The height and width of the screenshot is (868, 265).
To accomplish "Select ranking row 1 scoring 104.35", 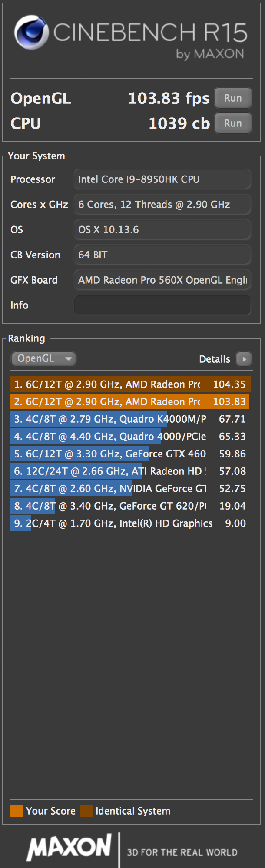I will pos(131,384).
